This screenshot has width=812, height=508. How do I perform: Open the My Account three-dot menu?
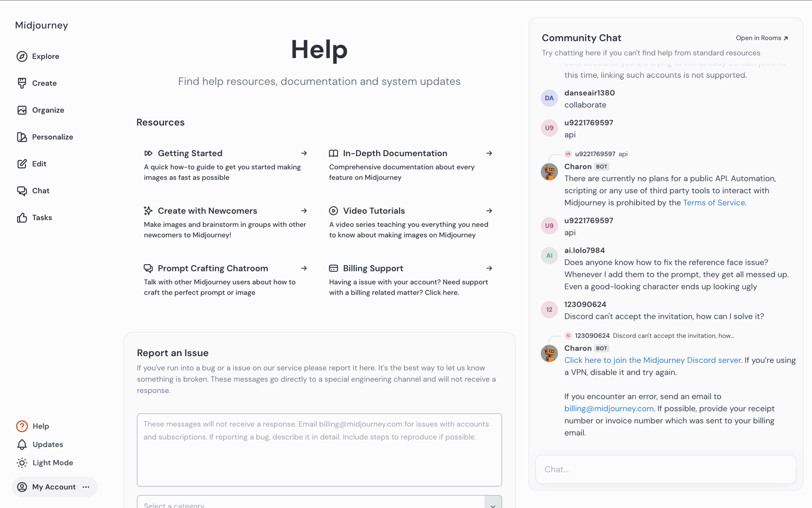(86, 487)
